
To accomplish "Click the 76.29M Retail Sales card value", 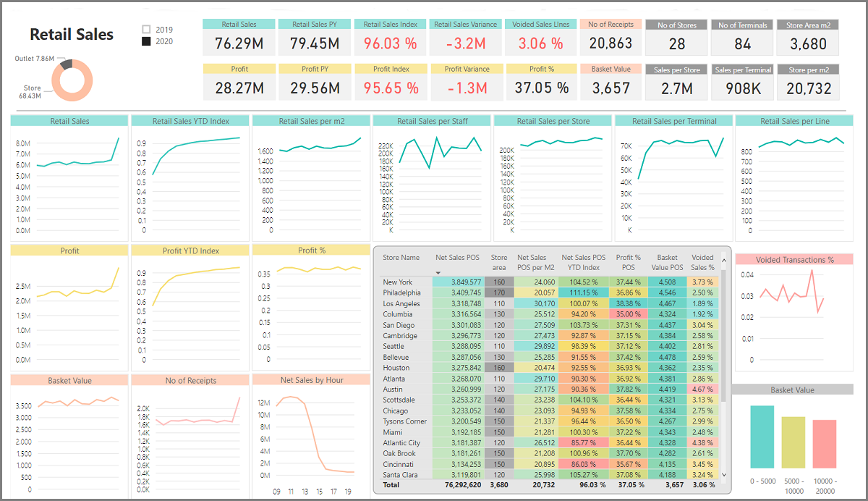I will point(239,43).
